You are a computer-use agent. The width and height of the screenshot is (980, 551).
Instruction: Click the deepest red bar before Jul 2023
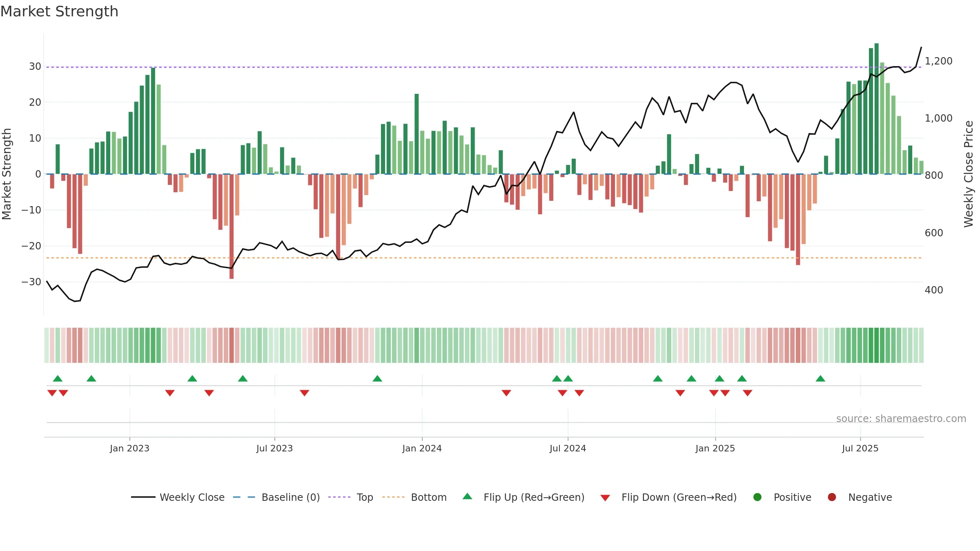(232, 227)
